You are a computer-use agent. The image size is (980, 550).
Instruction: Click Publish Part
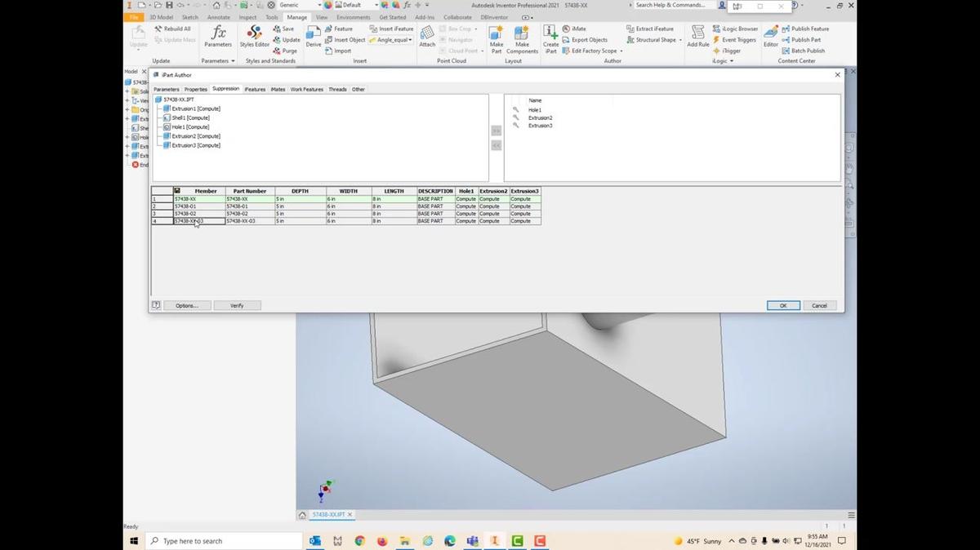click(801, 39)
